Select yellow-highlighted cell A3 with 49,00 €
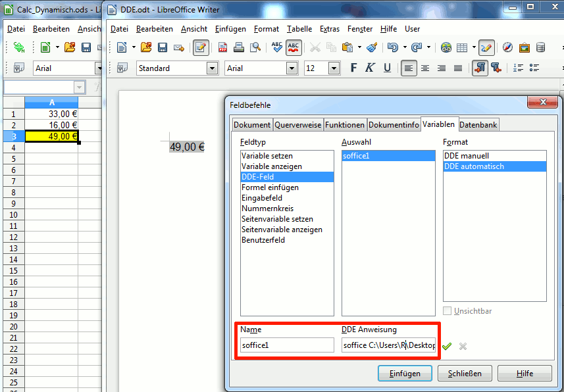Viewport: 564px width, 392px height. [x=51, y=136]
